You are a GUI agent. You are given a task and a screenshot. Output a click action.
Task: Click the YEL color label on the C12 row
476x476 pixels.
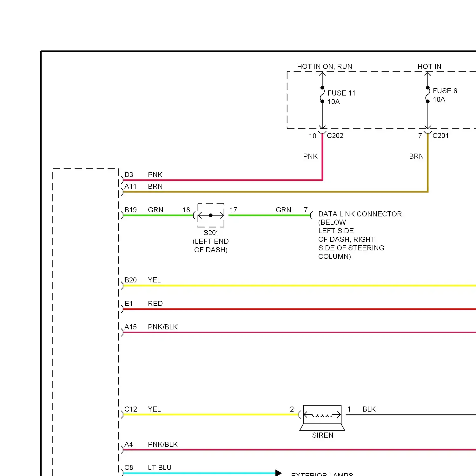point(154,409)
